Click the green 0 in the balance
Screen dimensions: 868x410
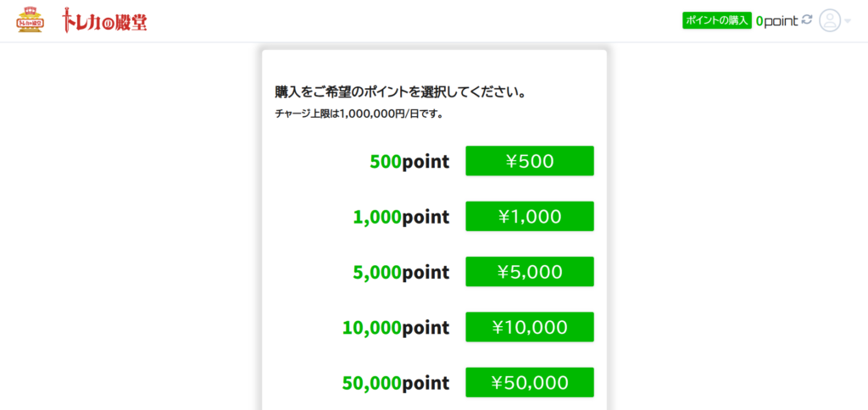759,21
